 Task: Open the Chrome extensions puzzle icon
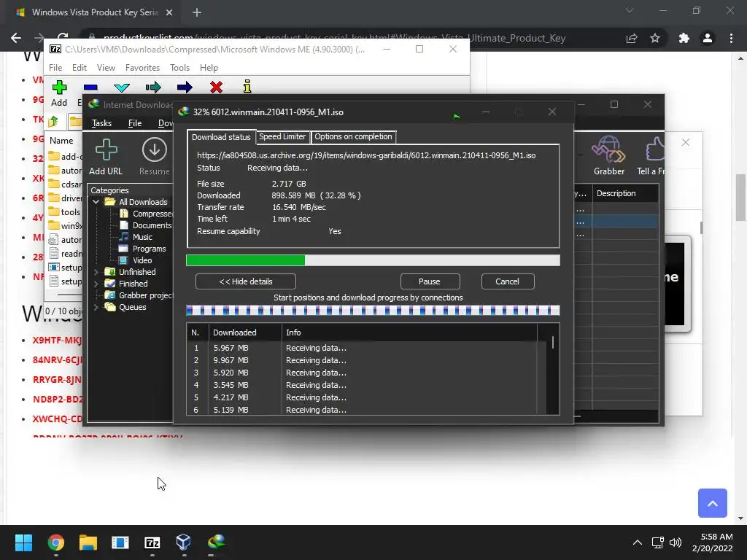point(684,38)
